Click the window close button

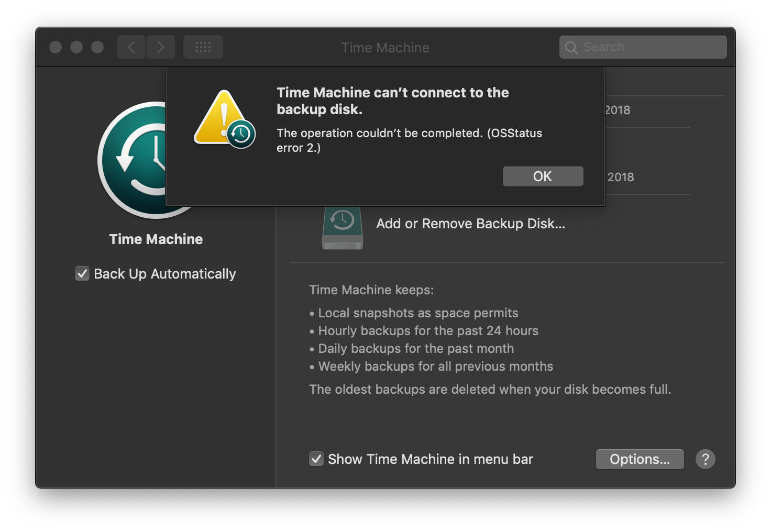[56, 47]
